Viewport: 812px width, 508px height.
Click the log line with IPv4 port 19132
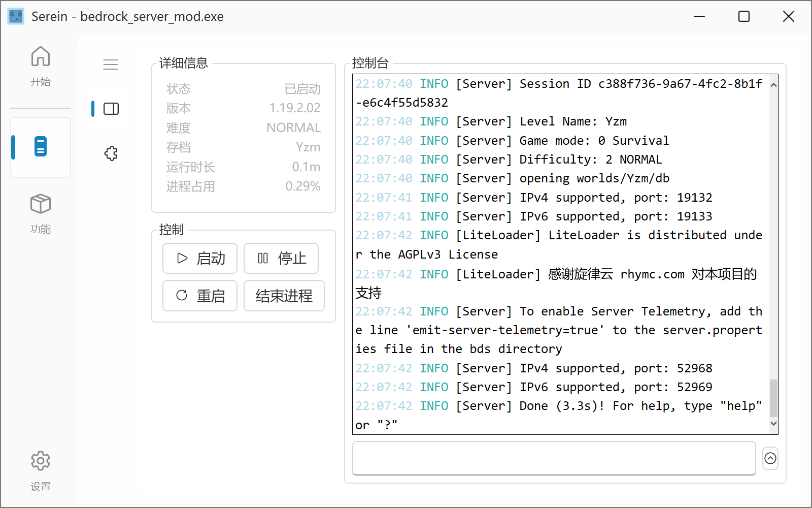pos(534,197)
